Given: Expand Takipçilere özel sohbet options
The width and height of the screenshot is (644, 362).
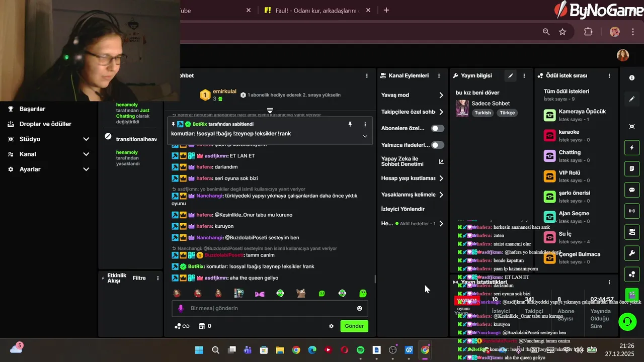Looking at the screenshot, I should tap(441, 112).
